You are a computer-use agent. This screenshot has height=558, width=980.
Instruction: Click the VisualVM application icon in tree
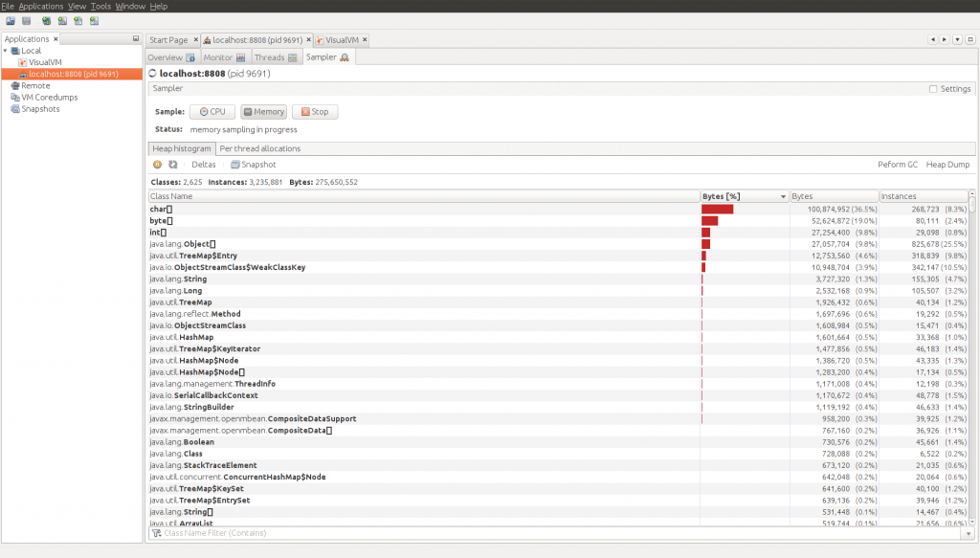(x=23, y=62)
